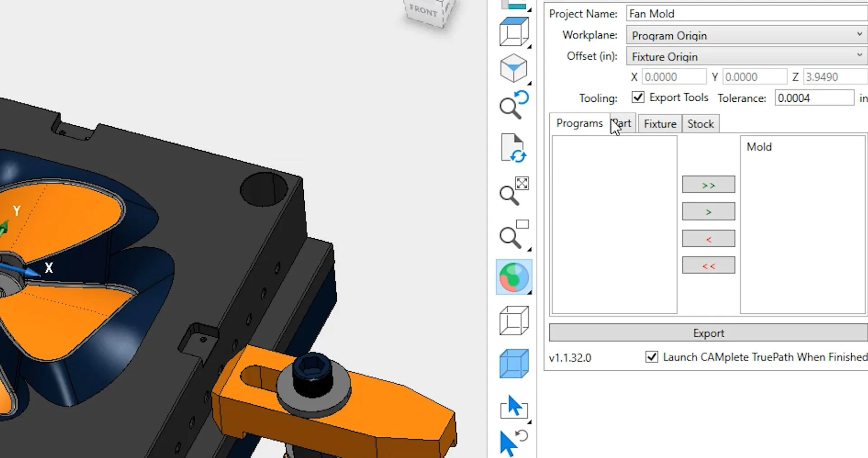Toggle the colored globe display icon
The width and height of the screenshot is (868, 458).
coord(514,277)
